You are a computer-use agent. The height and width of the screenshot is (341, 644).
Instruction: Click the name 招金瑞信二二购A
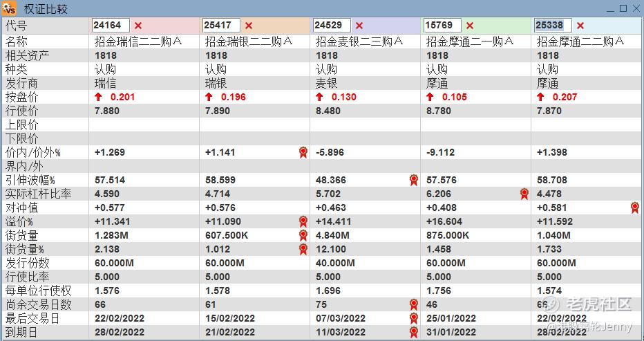click(x=138, y=42)
